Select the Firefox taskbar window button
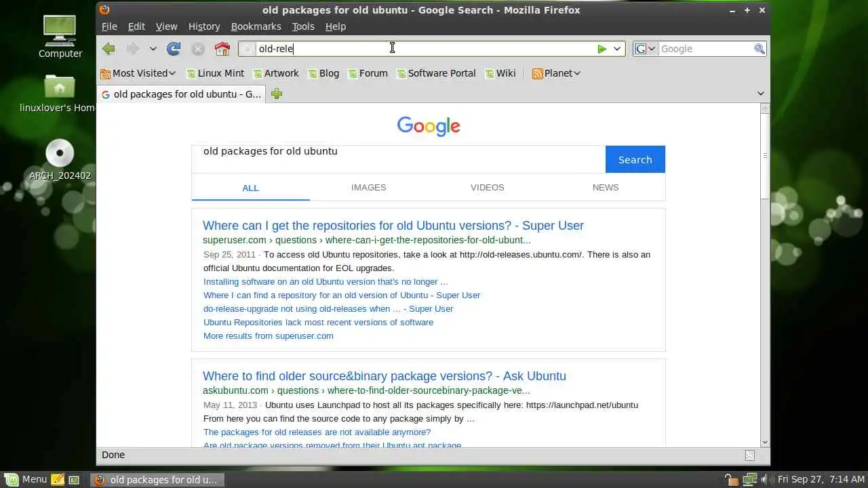This screenshot has height=488, width=868. pyautogui.click(x=157, y=479)
